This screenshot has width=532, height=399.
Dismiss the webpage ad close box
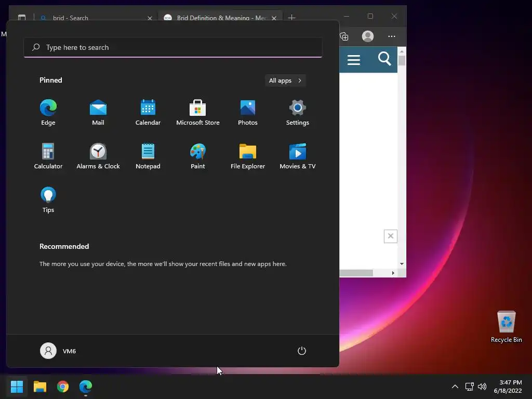click(391, 236)
